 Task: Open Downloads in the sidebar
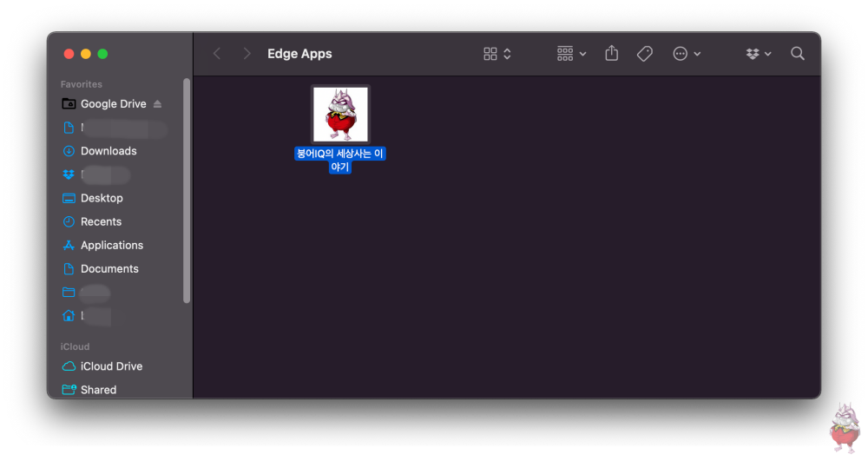108,151
